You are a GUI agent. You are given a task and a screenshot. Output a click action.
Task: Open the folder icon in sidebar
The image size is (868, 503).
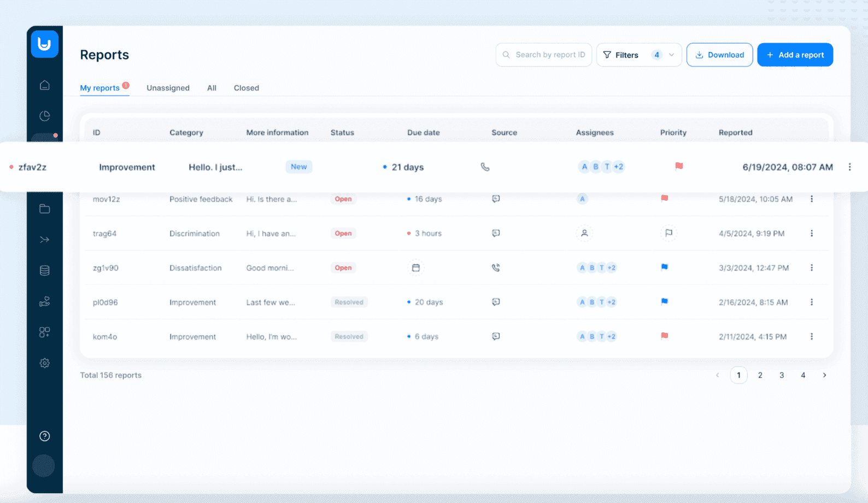[x=45, y=209]
